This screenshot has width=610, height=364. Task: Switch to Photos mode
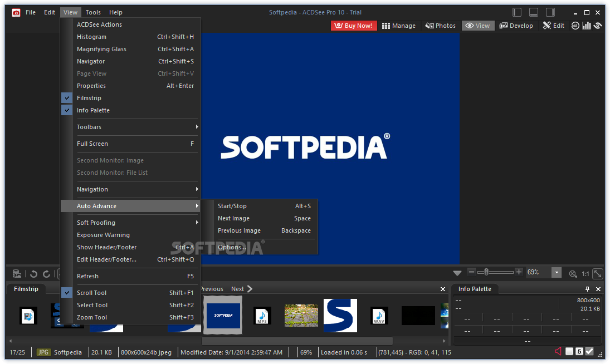coord(441,26)
